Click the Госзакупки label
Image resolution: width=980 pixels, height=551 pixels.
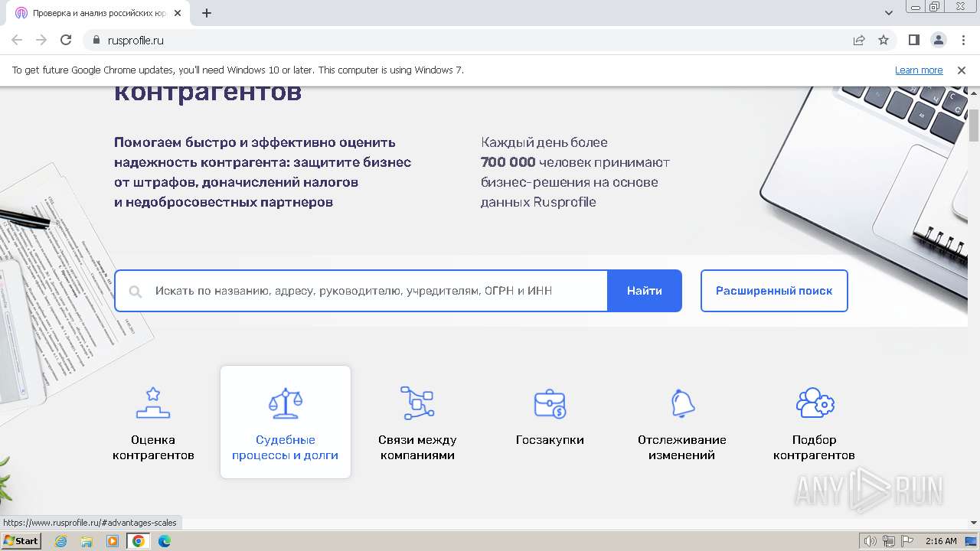(550, 440)
